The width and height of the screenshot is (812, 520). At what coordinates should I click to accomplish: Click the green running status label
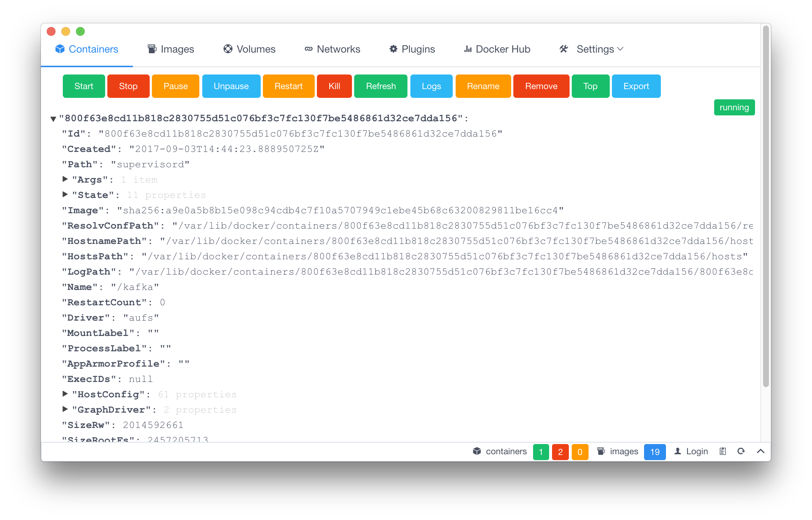734,107
